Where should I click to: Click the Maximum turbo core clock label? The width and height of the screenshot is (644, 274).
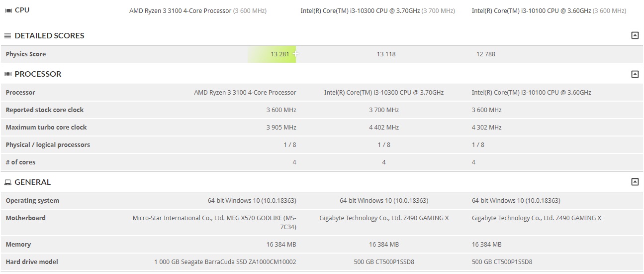[46, 128]
